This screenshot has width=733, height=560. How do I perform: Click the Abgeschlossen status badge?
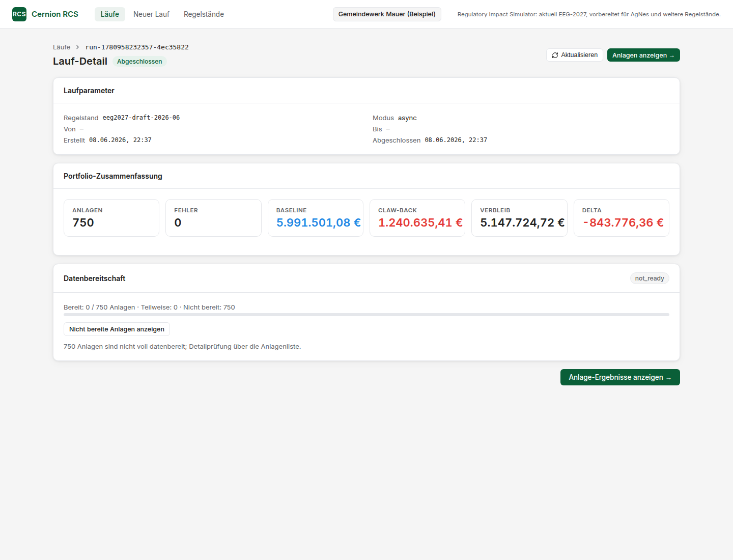(139, 62)
